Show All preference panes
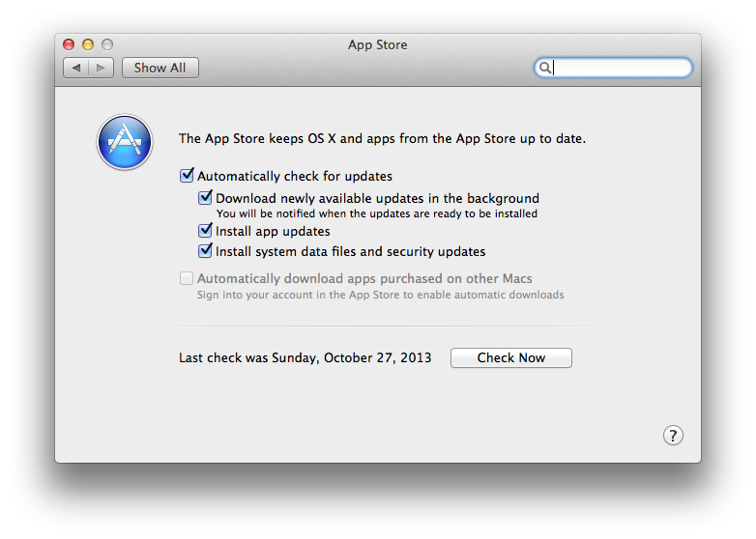Screen dimensions: 756x539 [x=160, y=68]
